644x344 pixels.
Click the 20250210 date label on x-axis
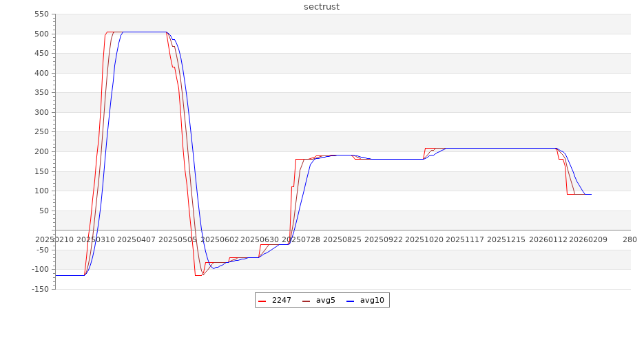[54, 239]
